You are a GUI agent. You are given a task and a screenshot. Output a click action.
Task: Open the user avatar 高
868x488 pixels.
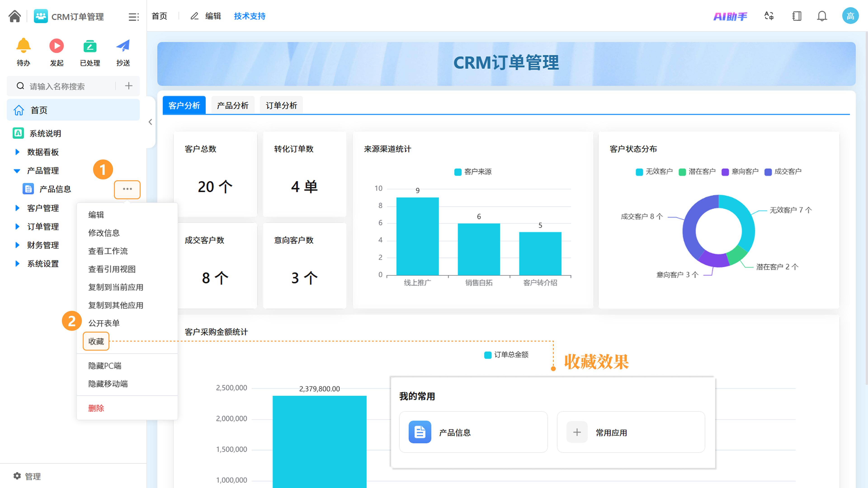point(850,16)
